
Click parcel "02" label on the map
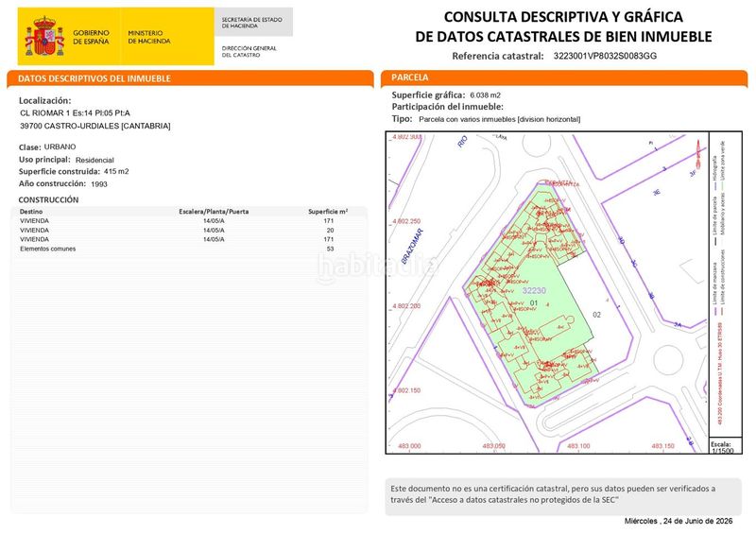coord(597,315)
